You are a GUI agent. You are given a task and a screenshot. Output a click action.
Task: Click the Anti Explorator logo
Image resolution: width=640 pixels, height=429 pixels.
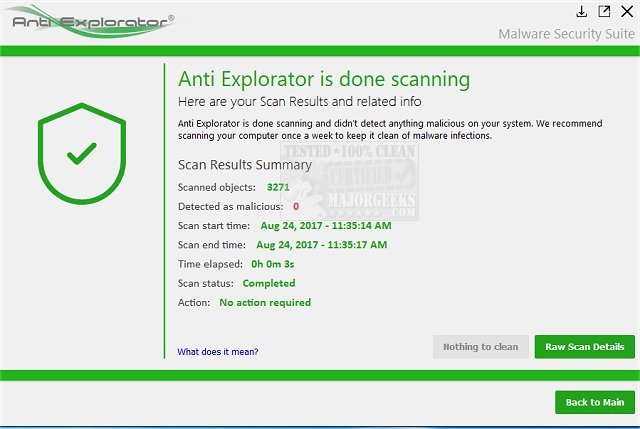pos(93,21)
